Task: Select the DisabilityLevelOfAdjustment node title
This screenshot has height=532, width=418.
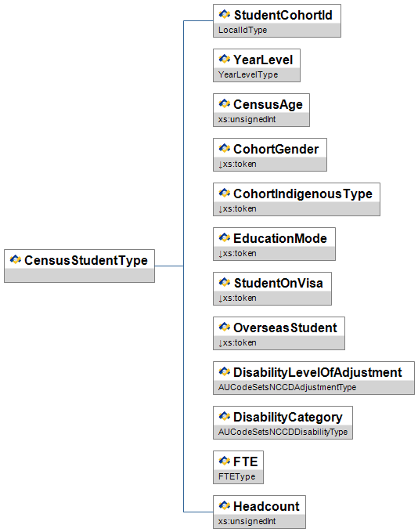Action: 317,372
